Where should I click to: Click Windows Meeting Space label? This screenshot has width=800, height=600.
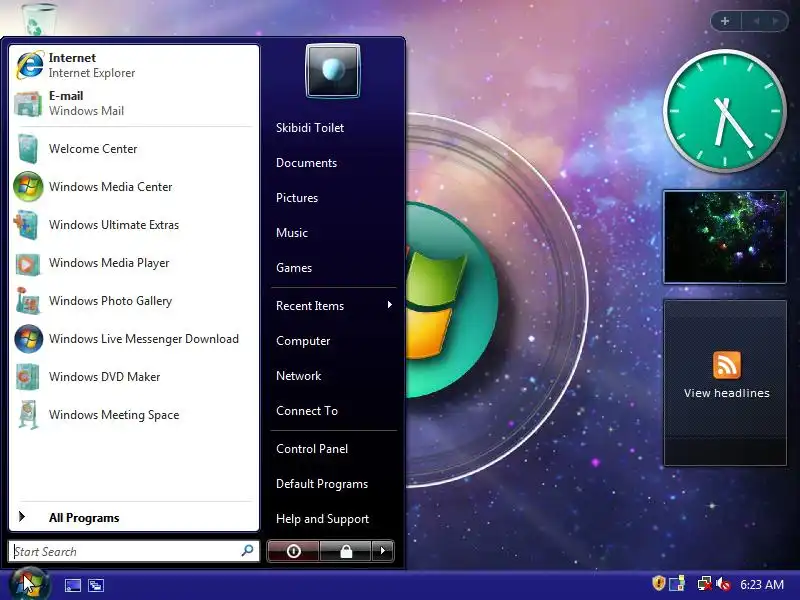114,415
